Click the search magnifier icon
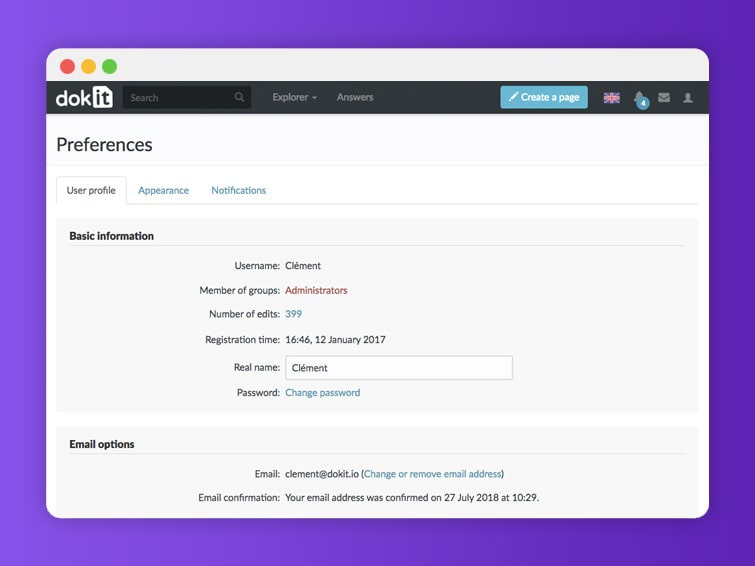Viewport: 755px width, 566px height. (x=239, y=97)
